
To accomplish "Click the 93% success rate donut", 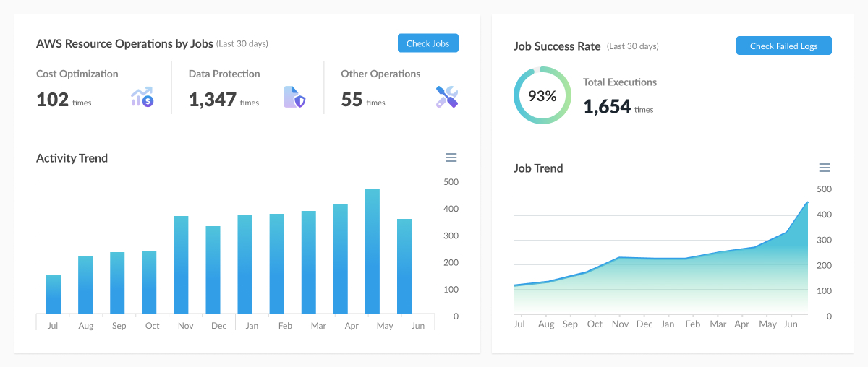I will click(x=542, y=95).
